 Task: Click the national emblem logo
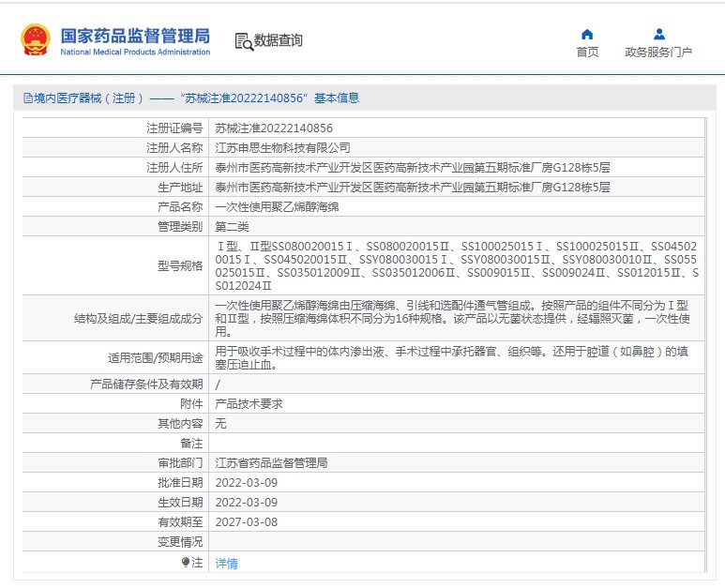(36, 39)
